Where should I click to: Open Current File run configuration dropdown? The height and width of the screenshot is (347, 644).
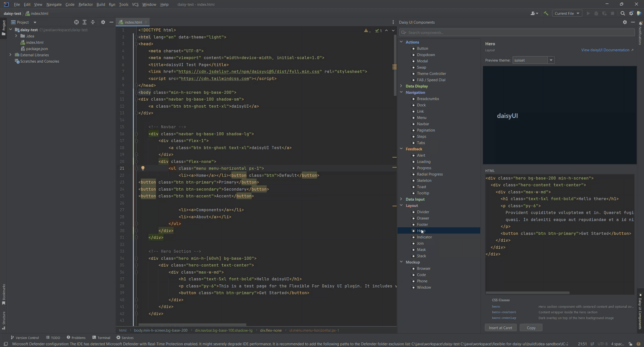(567, 13)
